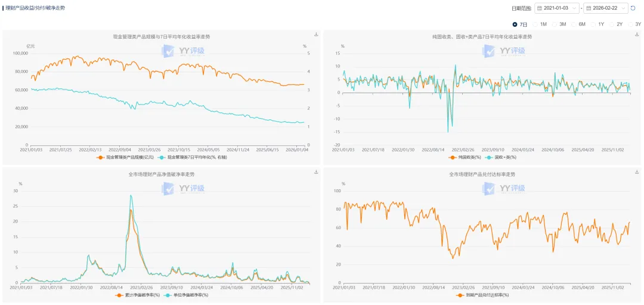Click chart title 现金管理类产品规模与7日平均年化收益率走势

point(162,37)
